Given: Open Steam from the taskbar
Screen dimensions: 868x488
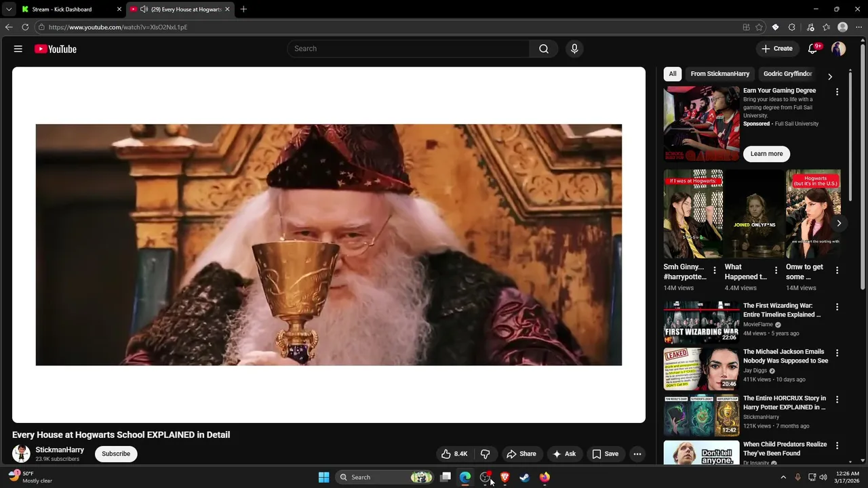Looking at the screenshot, I should coord(524,477).
